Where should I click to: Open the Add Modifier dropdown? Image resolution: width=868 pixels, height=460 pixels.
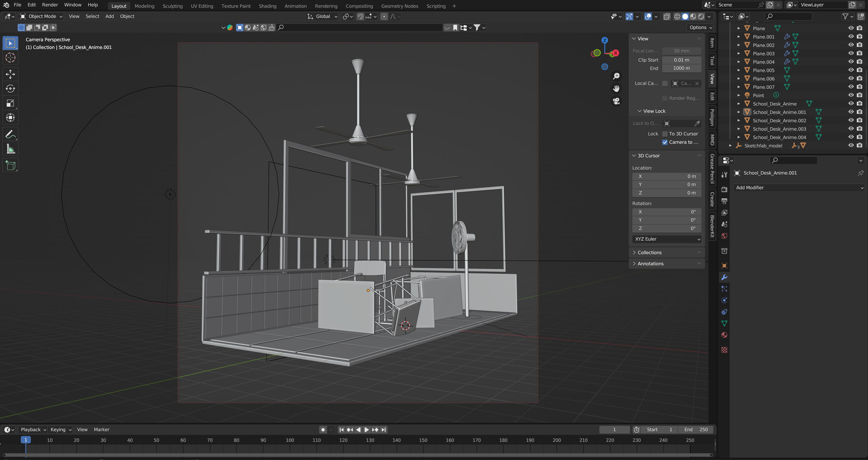799,188
